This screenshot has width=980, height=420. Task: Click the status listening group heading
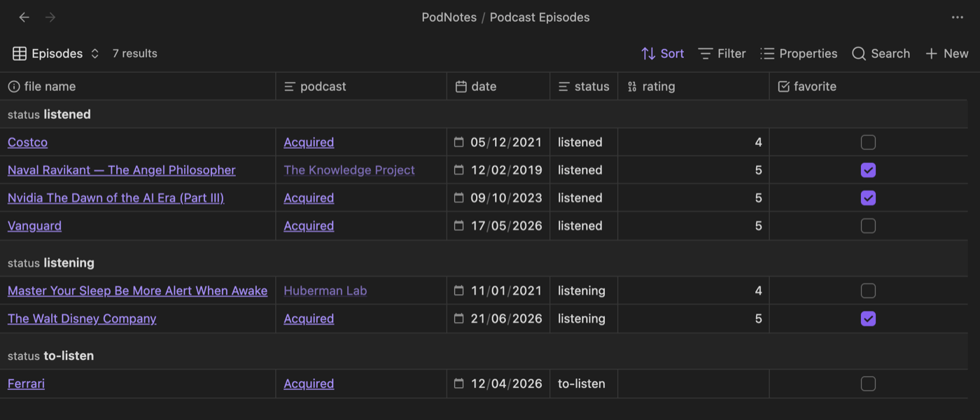[x=51, y=262]
